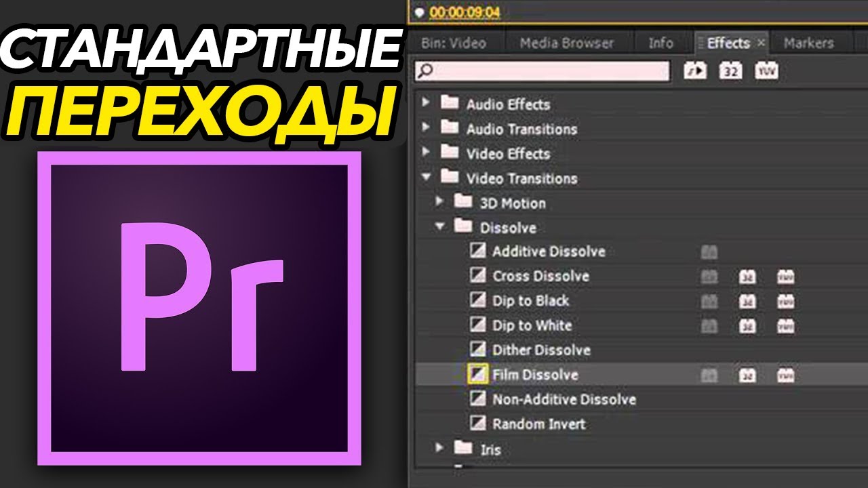The width and height of the screenshot is (868, 488).
Task: Select the Dip to Black text
Action: [x=531, y=301]
